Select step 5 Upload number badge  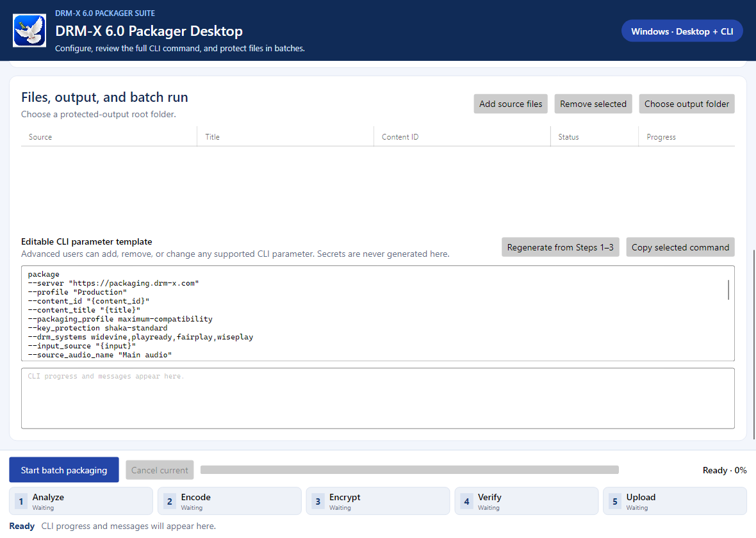(x=615, y=501)
